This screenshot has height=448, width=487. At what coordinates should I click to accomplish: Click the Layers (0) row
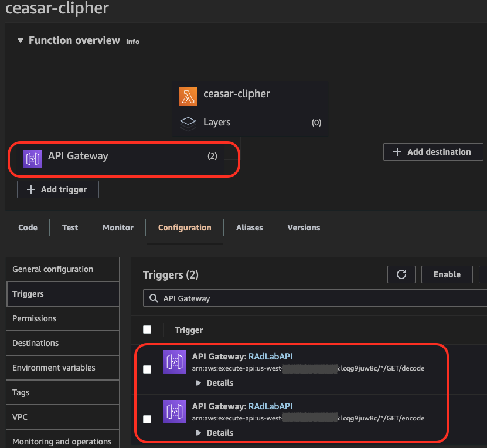pyautogui.click(x=250, y=123)
